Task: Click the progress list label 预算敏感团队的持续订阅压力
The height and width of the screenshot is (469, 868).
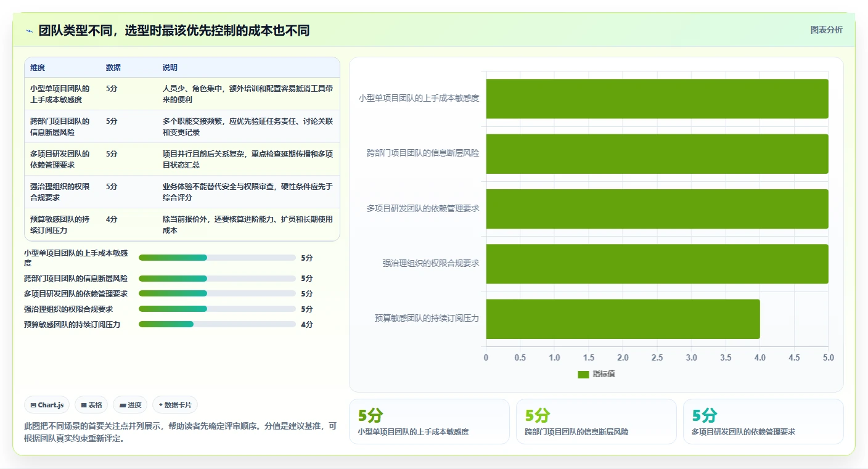Action: point(72,325)
